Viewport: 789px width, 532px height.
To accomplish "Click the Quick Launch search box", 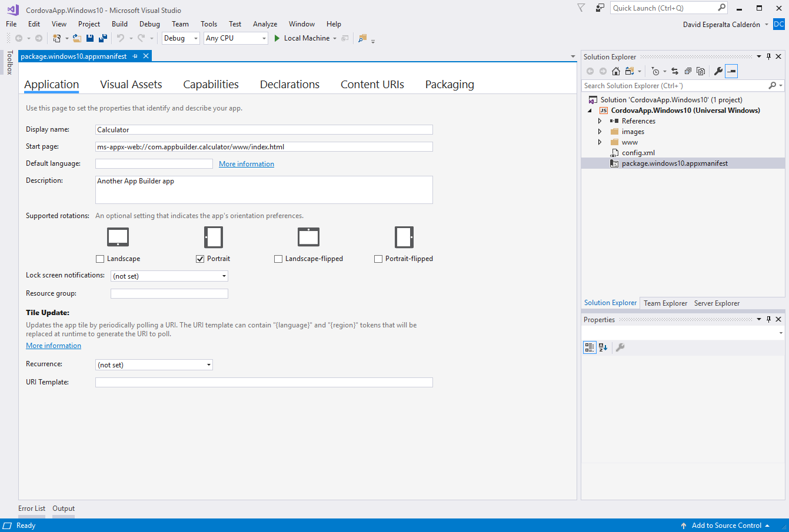I will (669, 8).
